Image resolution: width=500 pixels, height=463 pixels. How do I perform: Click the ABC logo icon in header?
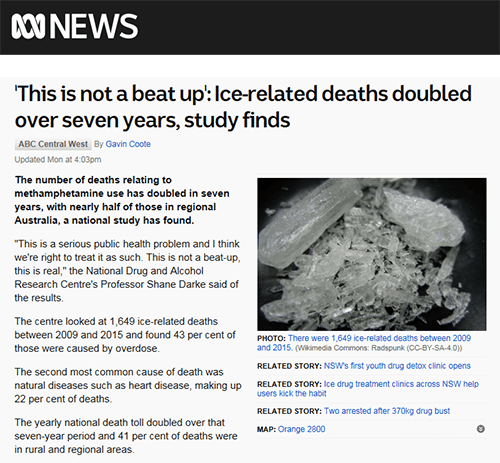[x=28, y=26]
